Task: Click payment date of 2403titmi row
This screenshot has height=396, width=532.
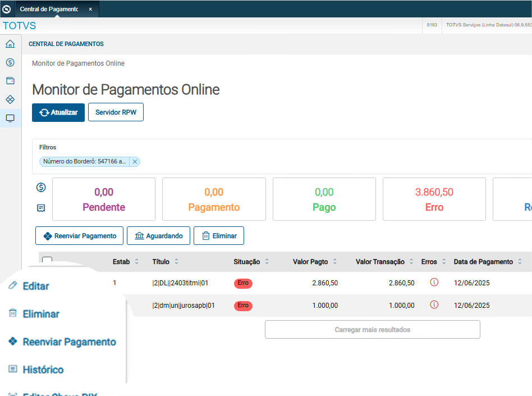Action: (x=471, y=283)
